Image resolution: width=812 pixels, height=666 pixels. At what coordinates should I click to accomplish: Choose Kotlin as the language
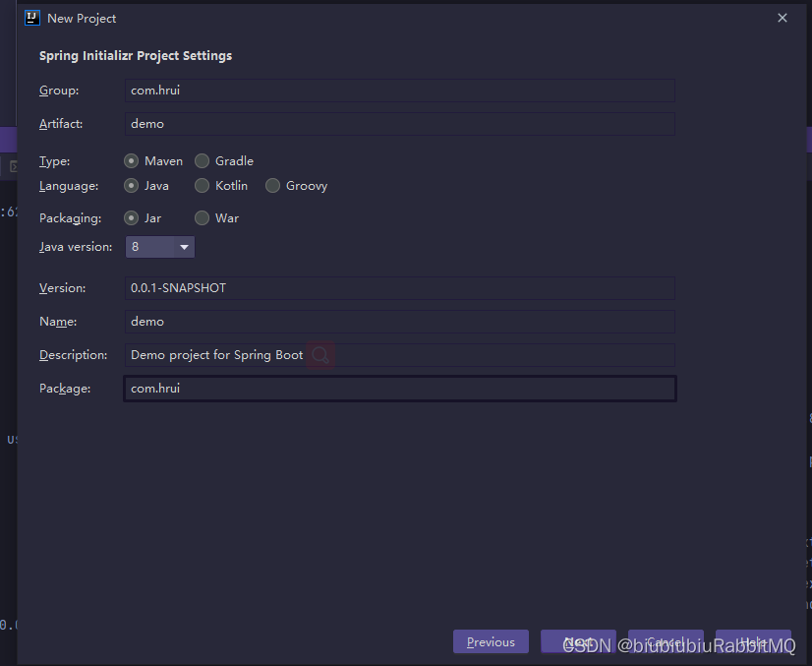202,186
